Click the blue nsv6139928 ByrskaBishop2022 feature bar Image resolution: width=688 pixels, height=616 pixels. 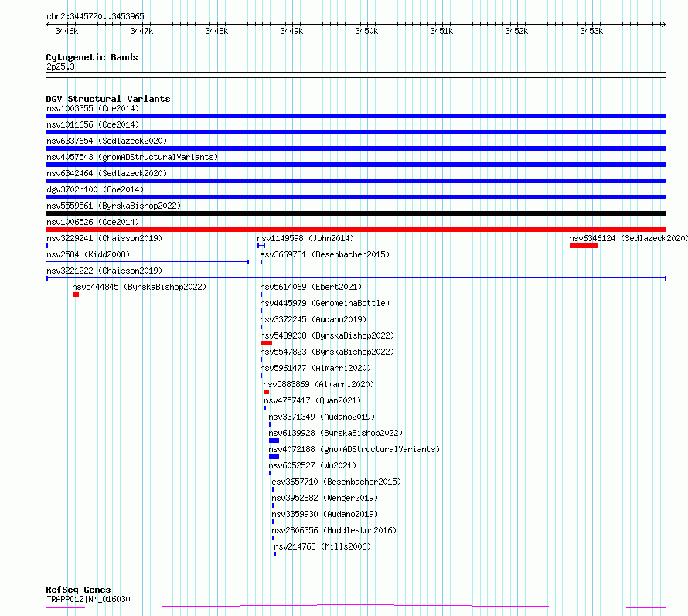pos(274,441)
